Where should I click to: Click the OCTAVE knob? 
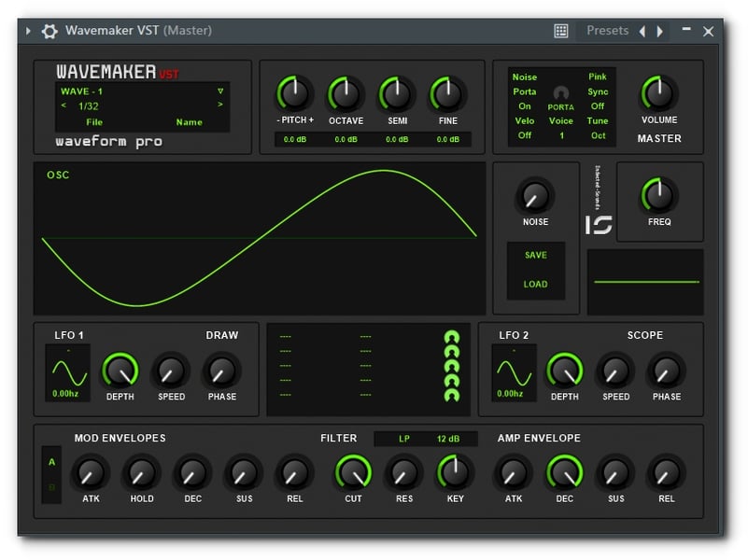point(346,94)
